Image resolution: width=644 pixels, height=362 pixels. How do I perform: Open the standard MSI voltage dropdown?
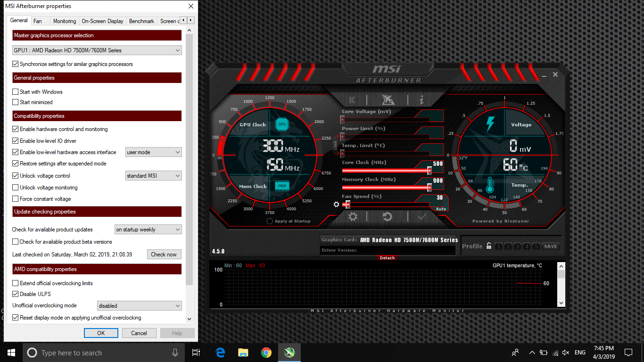coord(154,176)
